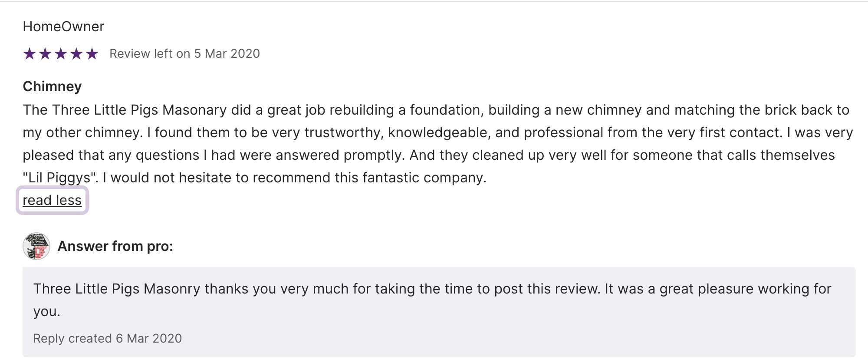
Task: Click the HomeOwner reviewer name
Action: [x=63, y=26]
